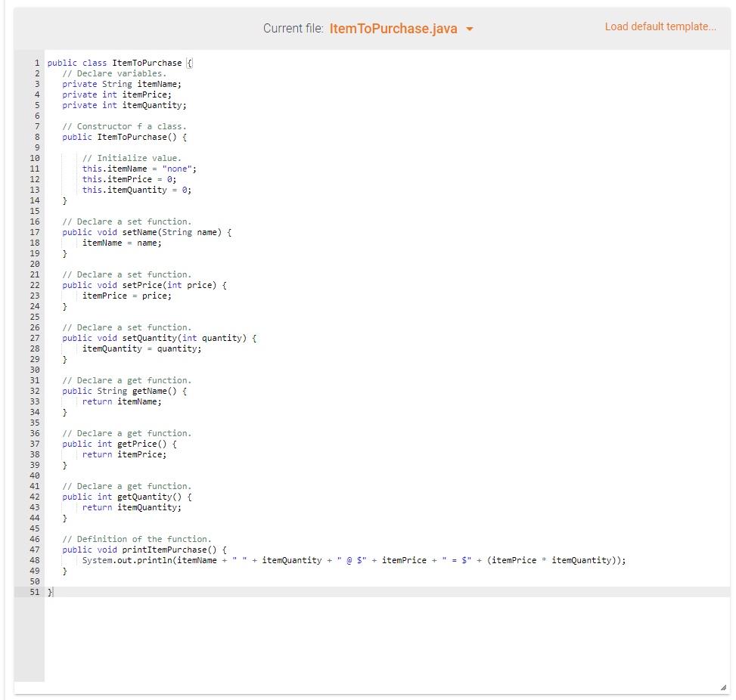Click the System.out.println statement

(303, 560)
